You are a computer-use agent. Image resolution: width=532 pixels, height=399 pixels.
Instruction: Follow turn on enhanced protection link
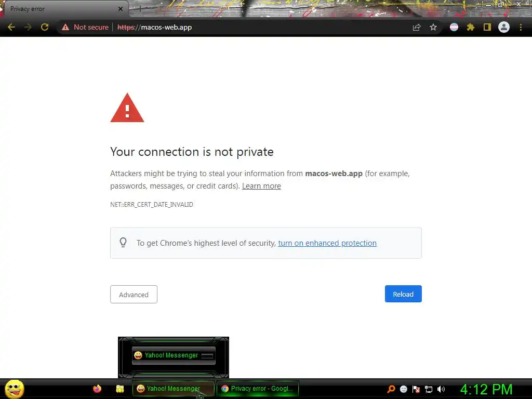click(x=327, y=243)
